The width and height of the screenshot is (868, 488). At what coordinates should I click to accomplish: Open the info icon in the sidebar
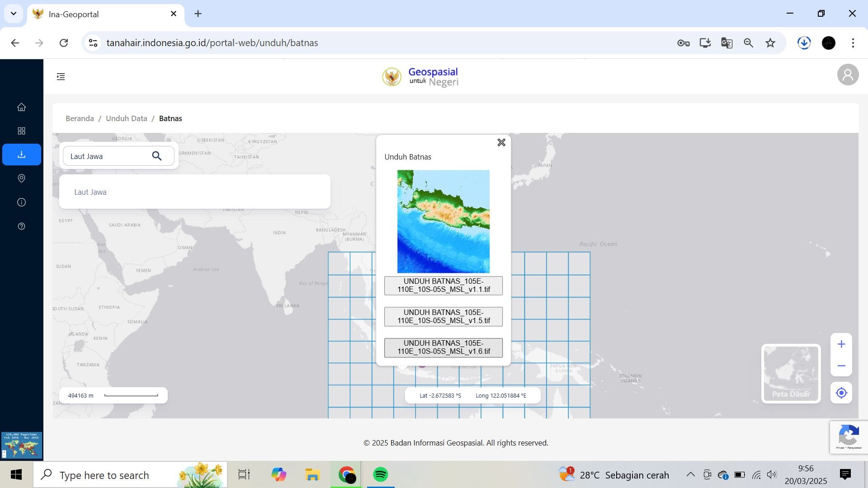click(x=21, y=202)
